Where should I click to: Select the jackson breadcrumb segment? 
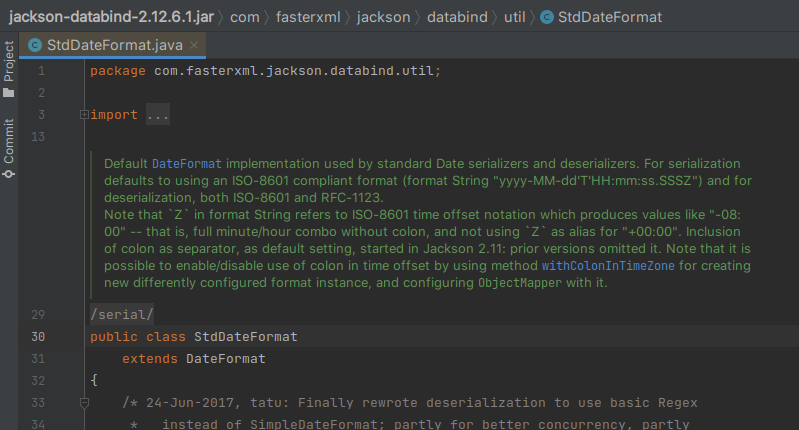(x=383, y=17)
